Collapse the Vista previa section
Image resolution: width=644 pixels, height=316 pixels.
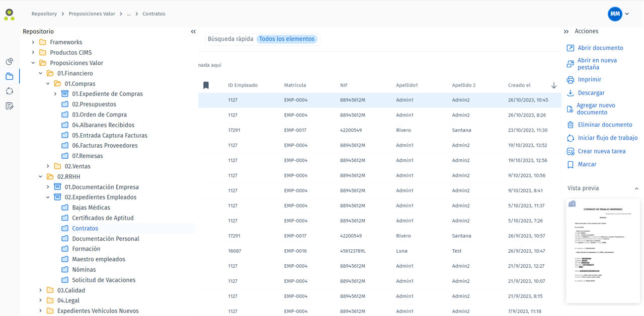click(x=636, y=189)
